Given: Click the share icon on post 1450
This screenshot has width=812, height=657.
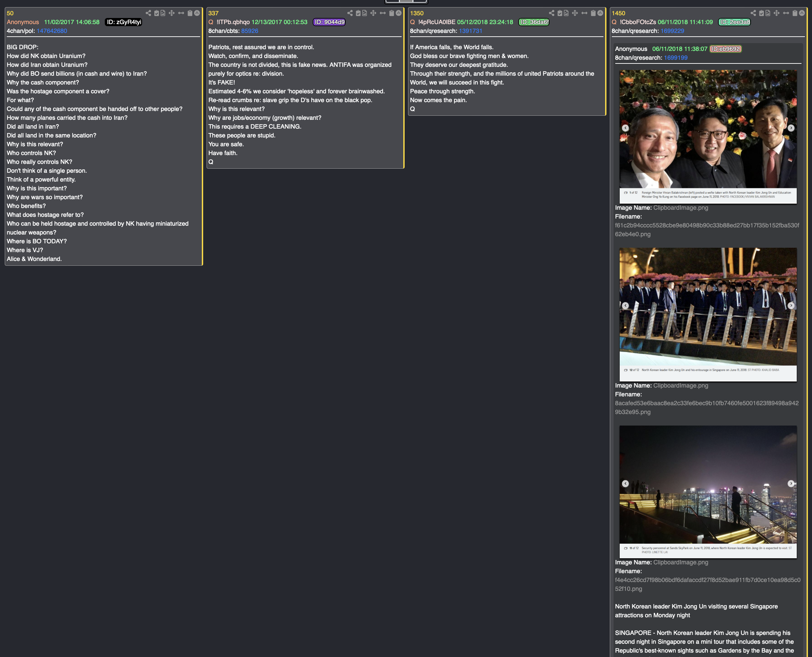Looking at the screenshot, I should click(x=753, y=13).
